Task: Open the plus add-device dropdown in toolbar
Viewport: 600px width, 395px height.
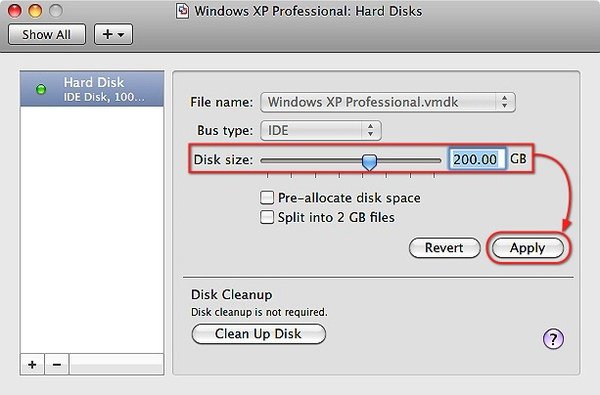Action: tap(113, 34)
